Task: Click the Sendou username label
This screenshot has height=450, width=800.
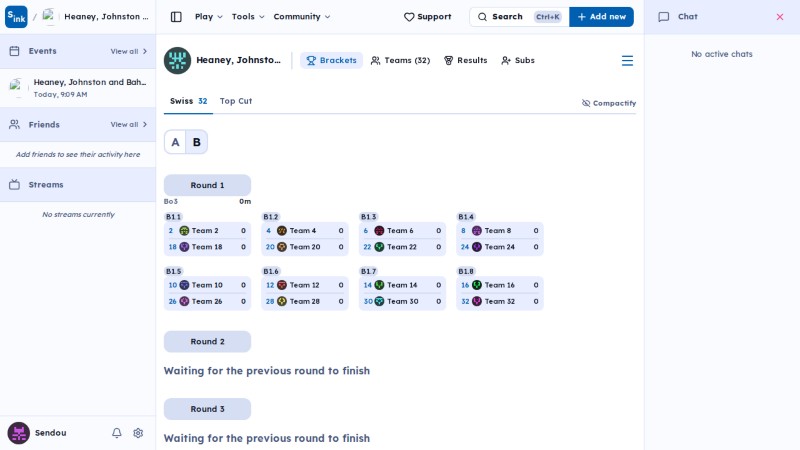Action: click(x=51, y=433)
